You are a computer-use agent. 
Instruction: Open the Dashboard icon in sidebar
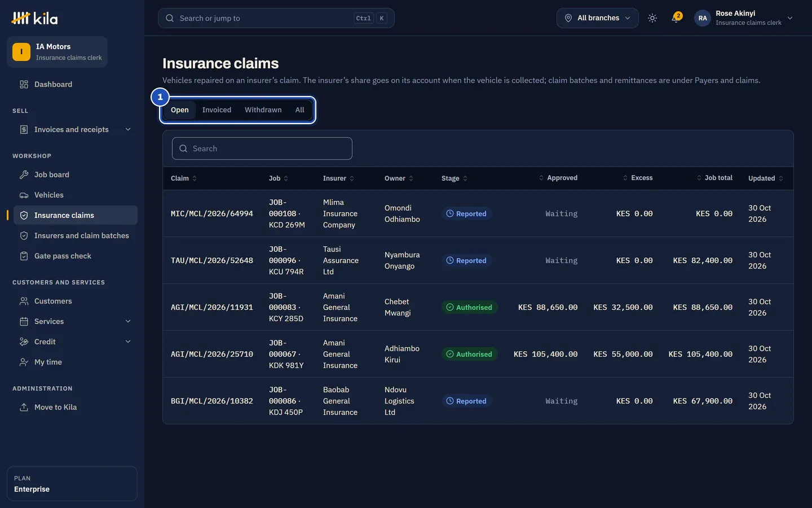tap(24, 84)
